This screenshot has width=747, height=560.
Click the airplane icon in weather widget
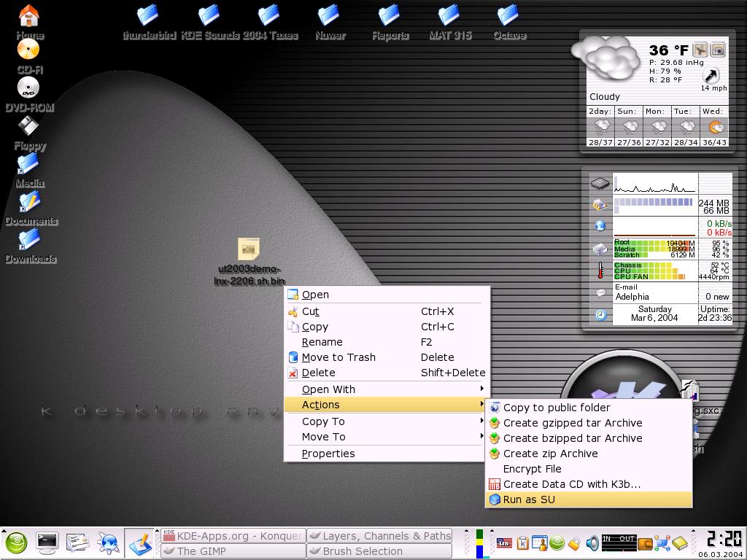pos(700,50)
